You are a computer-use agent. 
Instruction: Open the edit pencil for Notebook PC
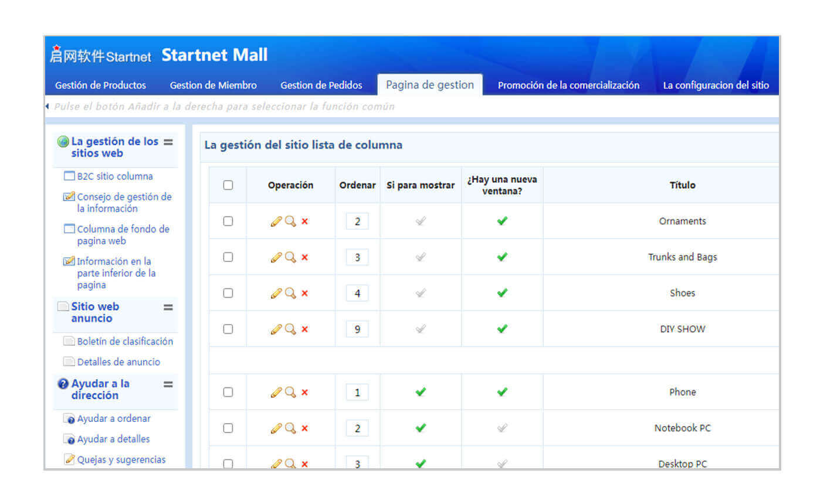pos(276,428)
